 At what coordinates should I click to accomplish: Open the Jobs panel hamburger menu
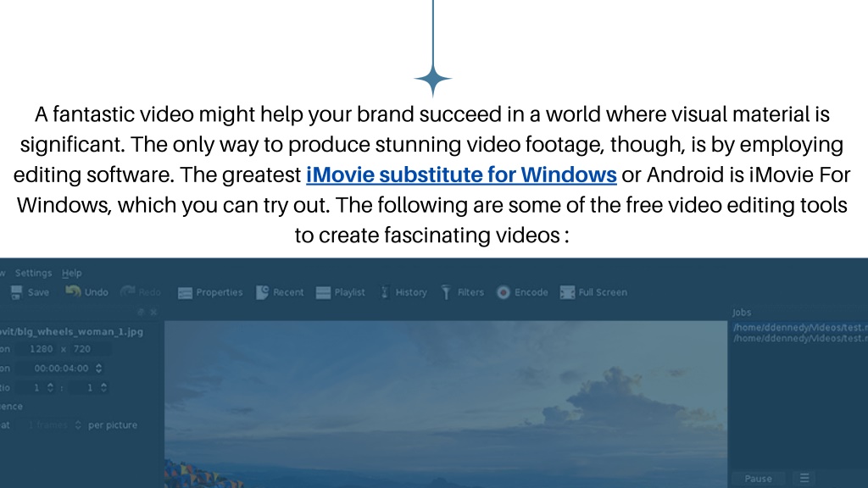(804, 478)
